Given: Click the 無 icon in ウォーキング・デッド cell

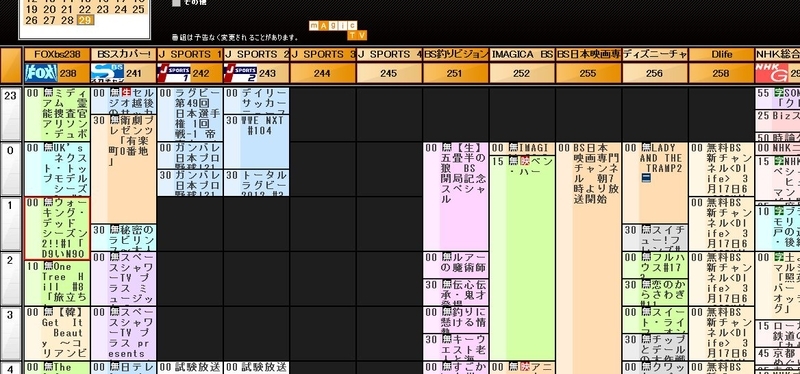Looking at the screenshot, I should pos(48,203).
